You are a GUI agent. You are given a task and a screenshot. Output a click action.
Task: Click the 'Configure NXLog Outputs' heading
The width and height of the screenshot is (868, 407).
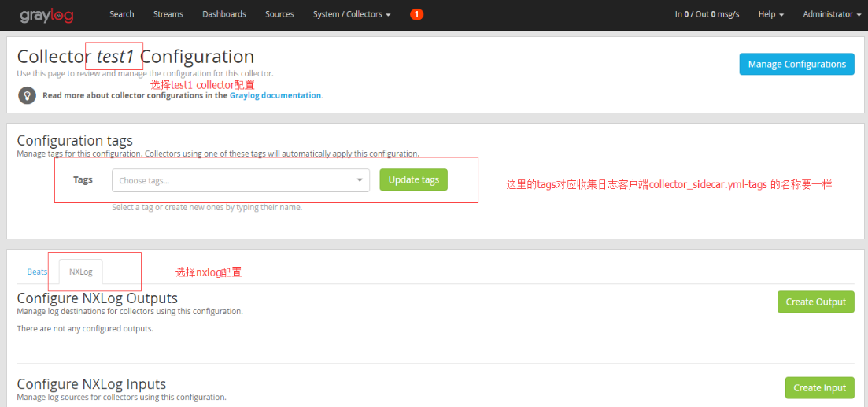[98, 298]
